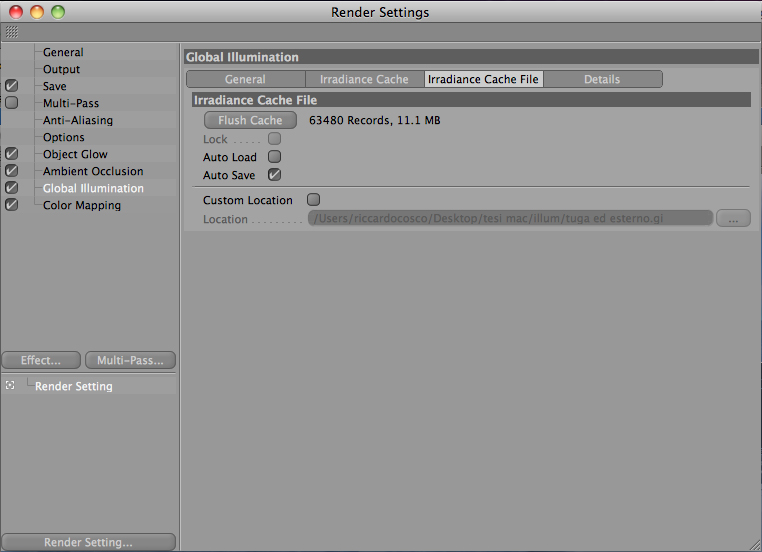Uncheck the Ambient Occlusion checkbox
Viewport: 762px width, 552px height.
[12, 171]
